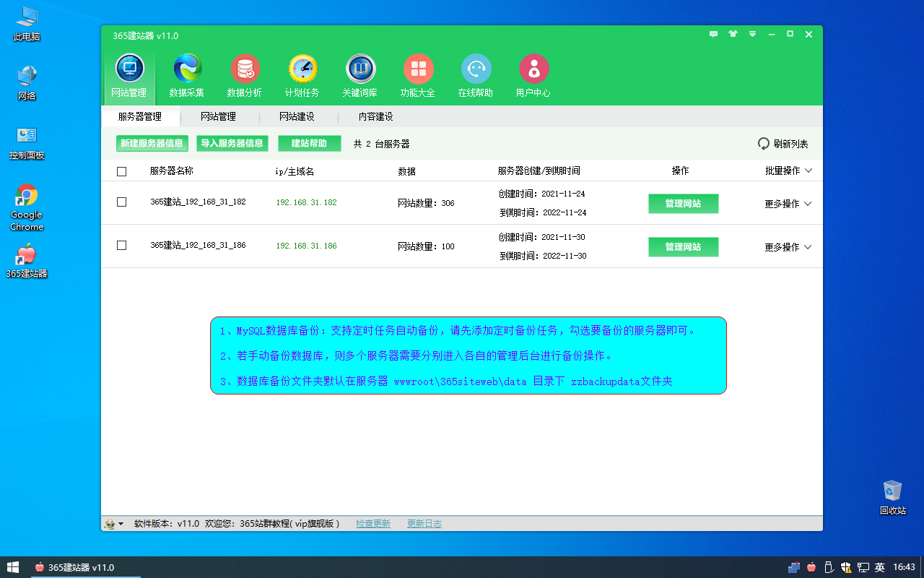Image resolution: width=924 pixels, height=578 pixels.
Task: Click the USB safely remove tray icon
Action: (x=829, y=567)
